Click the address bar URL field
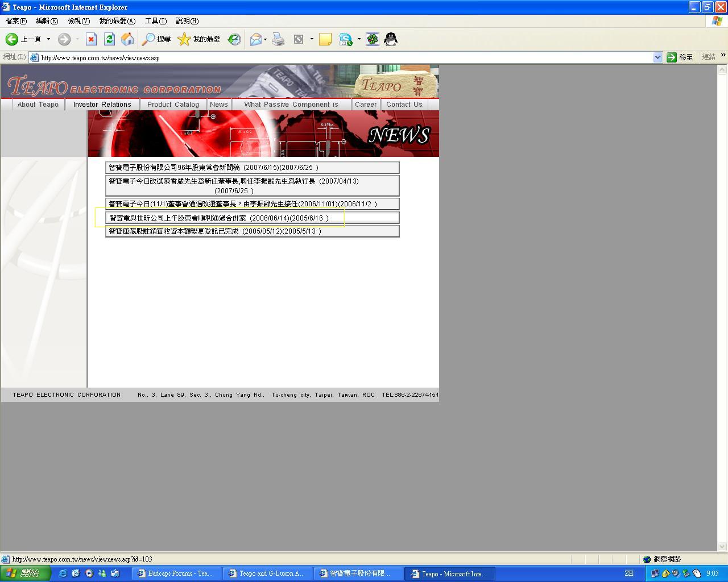 [346, 57]
